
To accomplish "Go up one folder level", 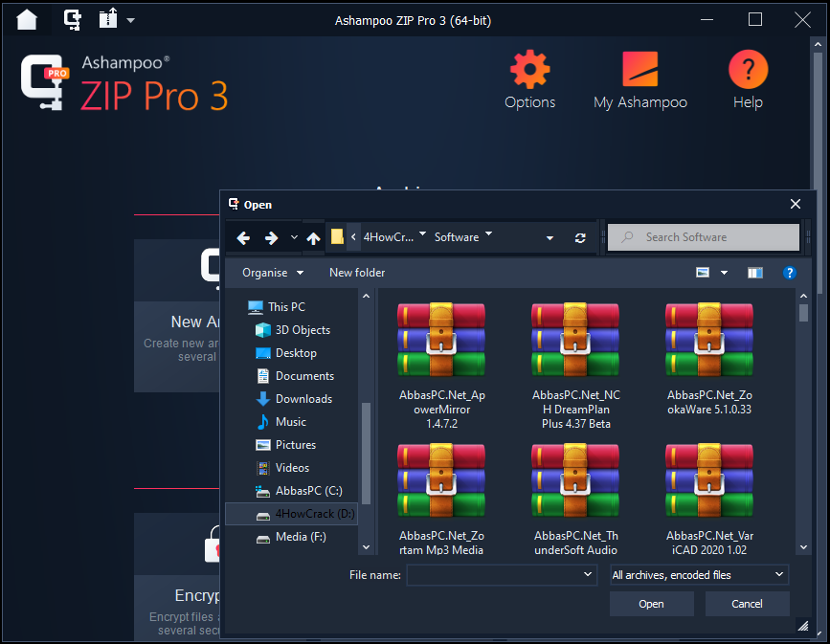I will pyautogui.click(x=313, y=238).
